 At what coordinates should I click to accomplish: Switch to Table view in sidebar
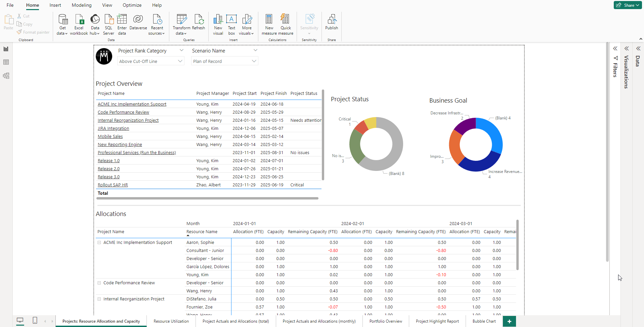tap(6, 62)
